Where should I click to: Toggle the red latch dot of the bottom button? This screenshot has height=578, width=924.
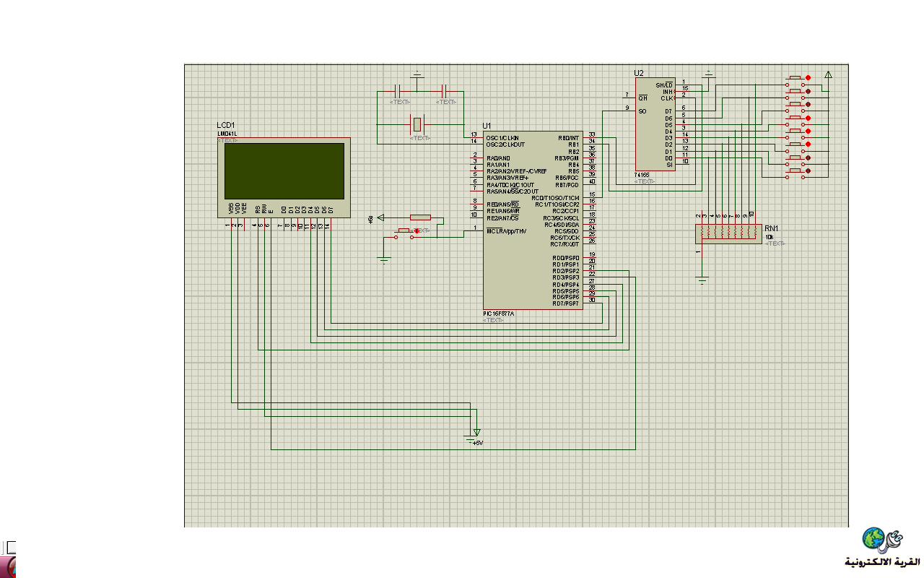(808, 171)
